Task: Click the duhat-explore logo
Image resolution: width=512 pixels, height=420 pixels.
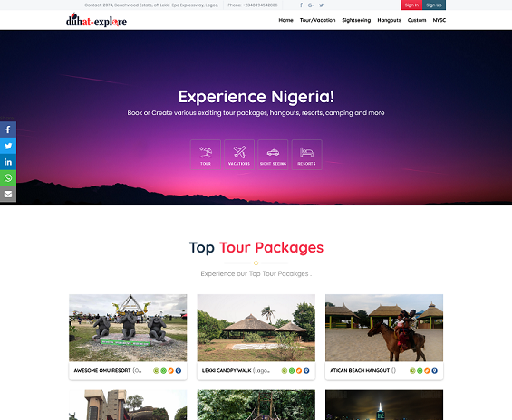Action: 96,20
